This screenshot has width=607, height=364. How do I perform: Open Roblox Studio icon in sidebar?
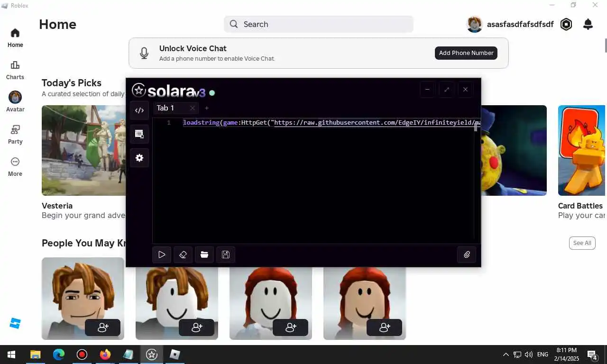[15, 323]
